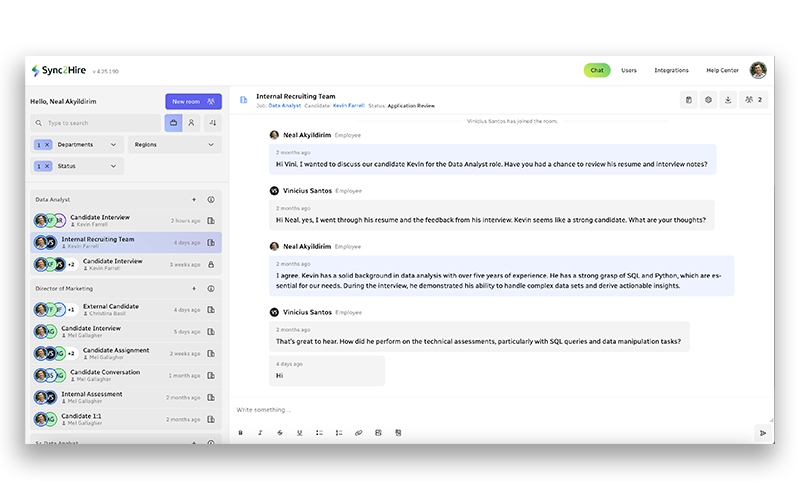The width and height of the screenshot is (800, 500).
Task: Open the Internal Assessment room
Action: coord(126,397)
